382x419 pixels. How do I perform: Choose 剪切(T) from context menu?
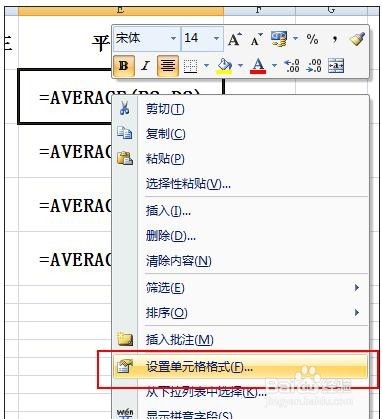(241, 109)
